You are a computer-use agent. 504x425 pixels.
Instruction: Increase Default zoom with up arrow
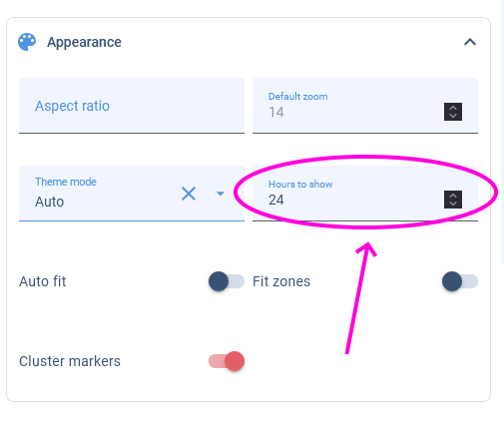[453, 108]
